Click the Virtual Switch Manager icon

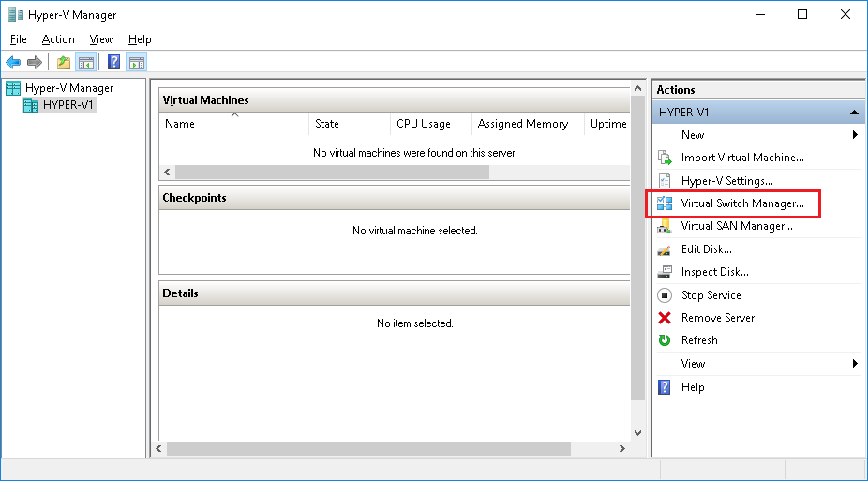(665, 203)
